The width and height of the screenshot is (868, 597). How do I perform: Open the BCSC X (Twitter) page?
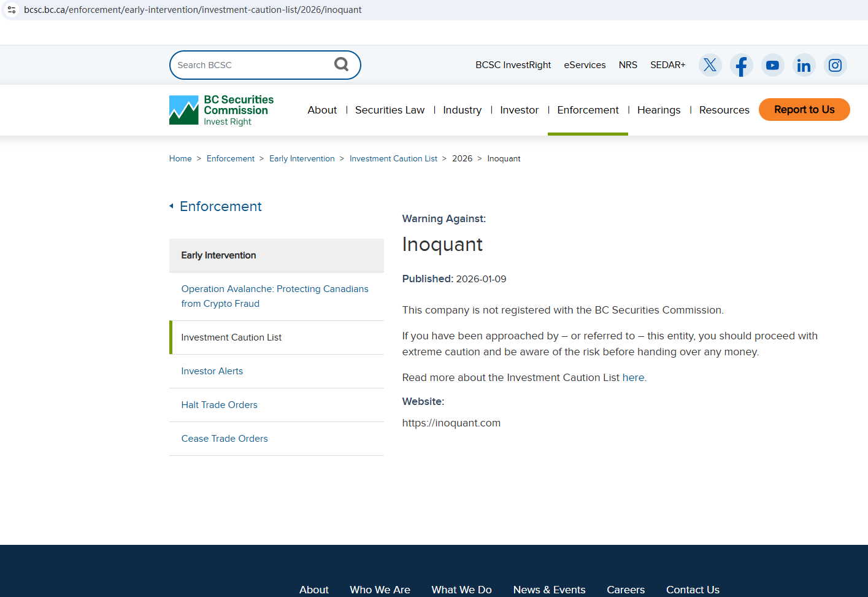pyautogui.click(x=710, y=65)
